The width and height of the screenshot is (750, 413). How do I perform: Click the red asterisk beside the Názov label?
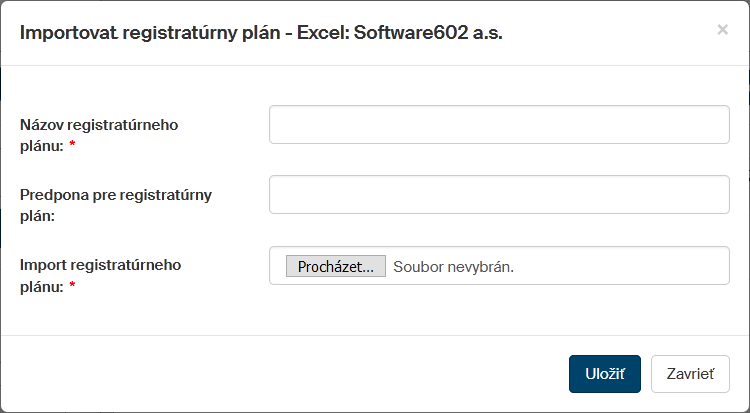coord(73,147)
